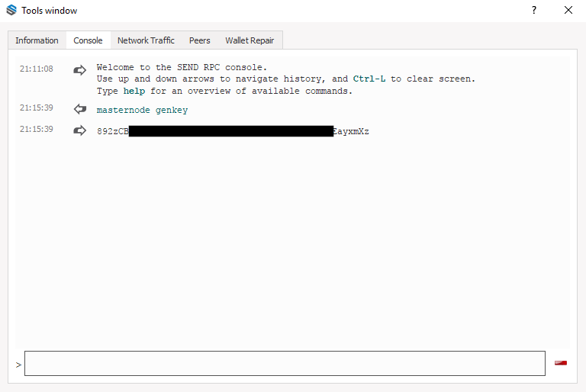Click the welcome message output arrow icon
Screen dimensions: 586x392
79,70
